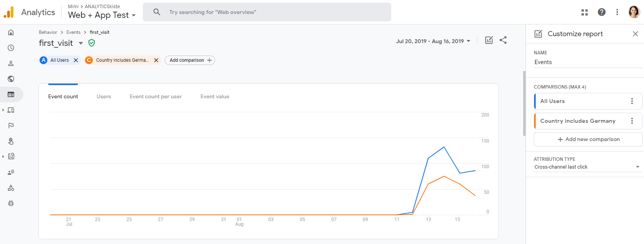
Task: Open the first_visit event dropdown arrow
Action: click(81, 43)
